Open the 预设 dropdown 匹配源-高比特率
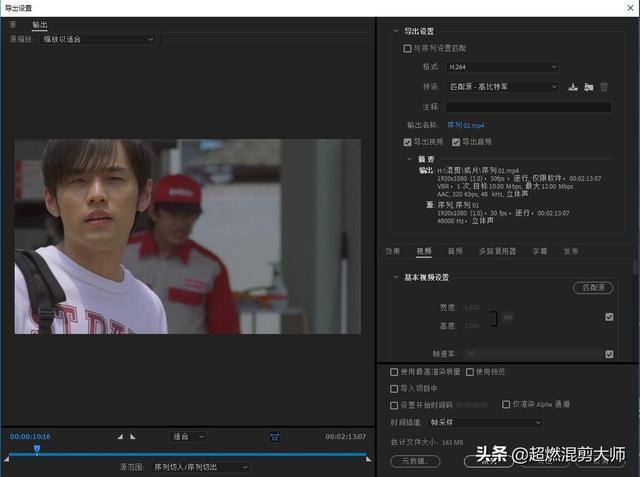The image size is (640, 477). (x=502, y=87)
